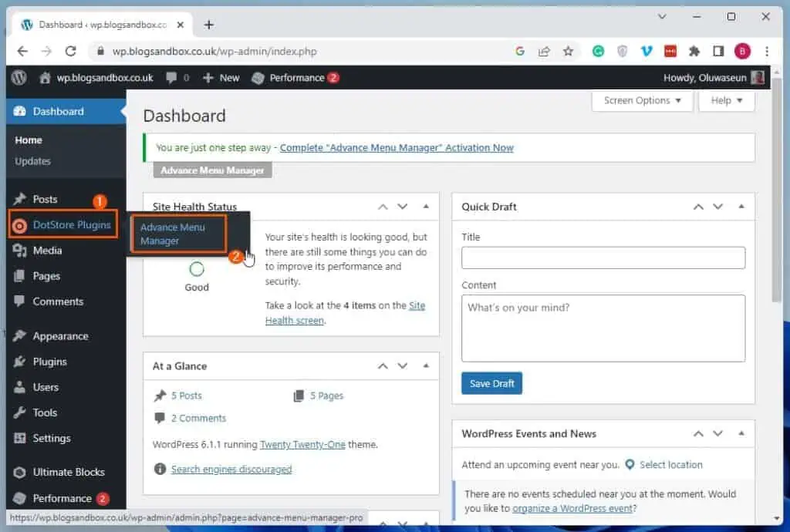Open the Appearance menu in sidebar

60,336
